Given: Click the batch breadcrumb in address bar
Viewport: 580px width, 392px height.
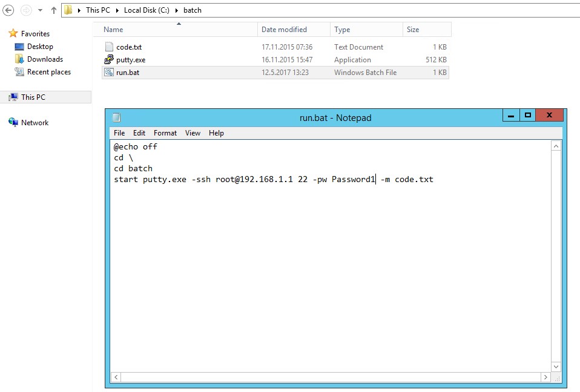Looking at the screenshot, I should [x=193, y=10].
